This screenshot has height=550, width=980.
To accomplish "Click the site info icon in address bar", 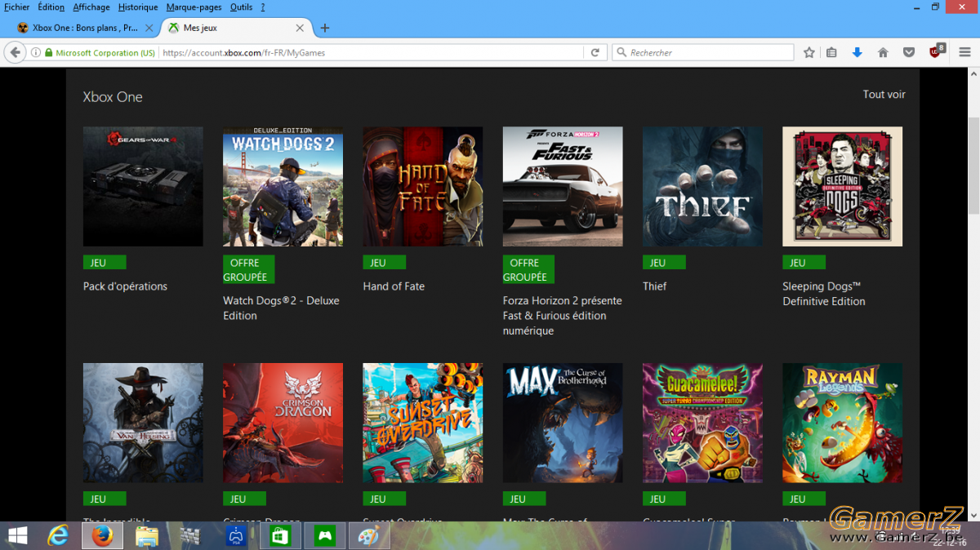I will point(36,52).
